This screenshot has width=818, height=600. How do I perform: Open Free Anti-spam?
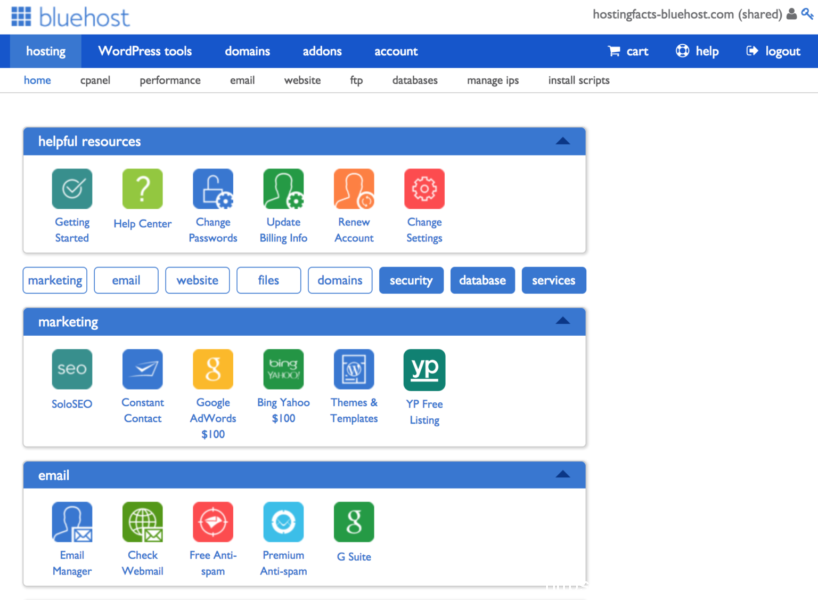click(x=213, y=522)
